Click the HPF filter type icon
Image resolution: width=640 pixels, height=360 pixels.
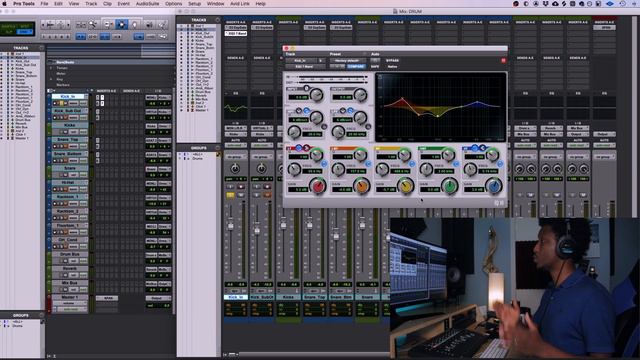tap(307, 110)
